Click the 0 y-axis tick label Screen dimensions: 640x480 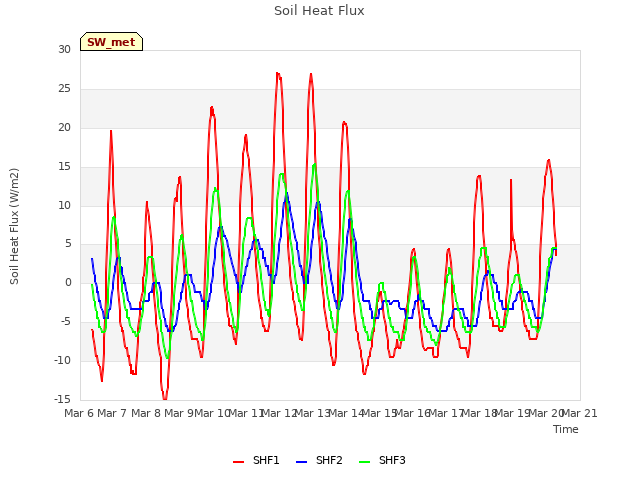[68, 283]
